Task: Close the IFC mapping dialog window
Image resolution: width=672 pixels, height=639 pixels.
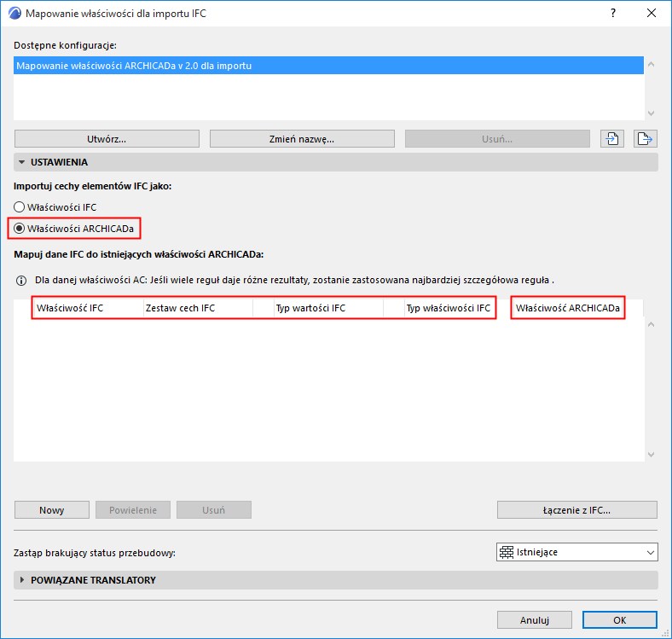Action: (652, 14)
